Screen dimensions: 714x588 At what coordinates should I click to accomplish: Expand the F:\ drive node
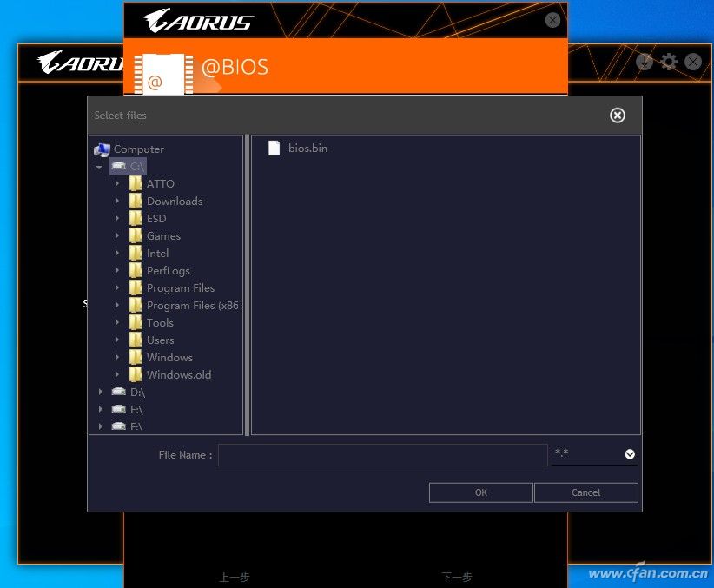(x=101, y=426)
